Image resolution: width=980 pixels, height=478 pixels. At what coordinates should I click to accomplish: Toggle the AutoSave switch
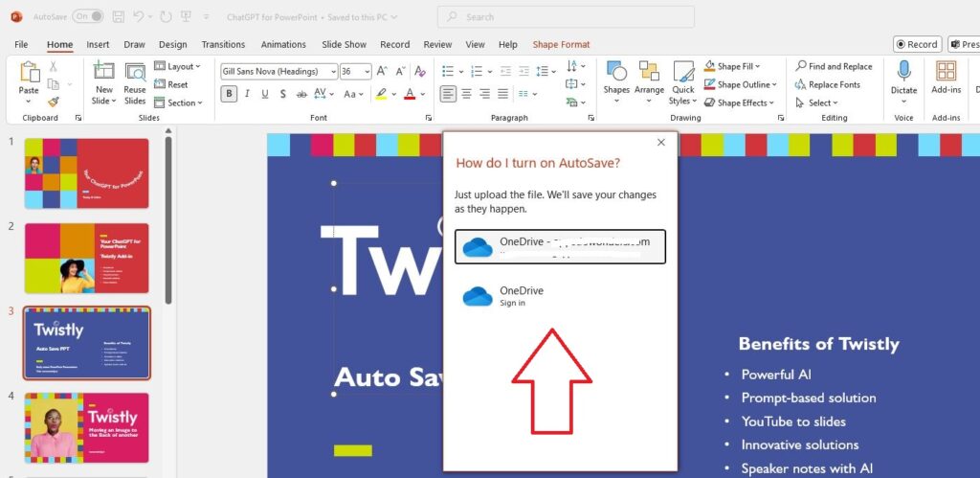pyautogui.click(x=88, y=17)
